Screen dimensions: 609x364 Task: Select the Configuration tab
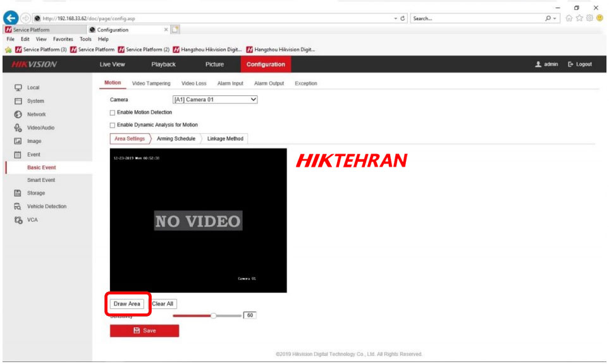coord(266,64)
